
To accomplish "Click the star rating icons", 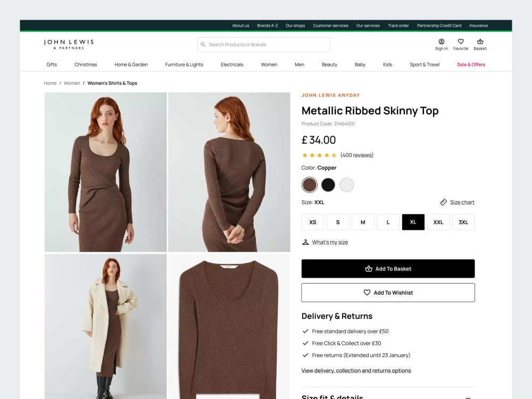I will coord(319,155).
